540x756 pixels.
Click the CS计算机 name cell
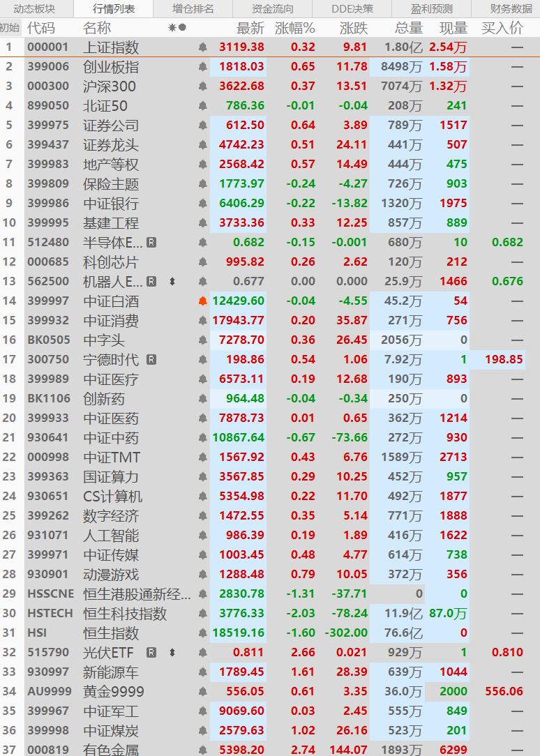[112, 496]
